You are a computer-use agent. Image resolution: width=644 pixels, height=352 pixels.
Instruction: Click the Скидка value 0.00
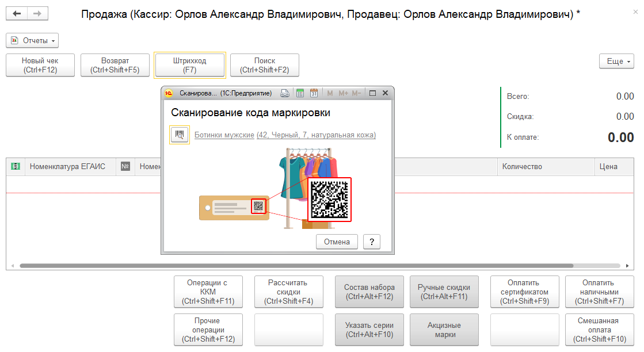[625, 117]
